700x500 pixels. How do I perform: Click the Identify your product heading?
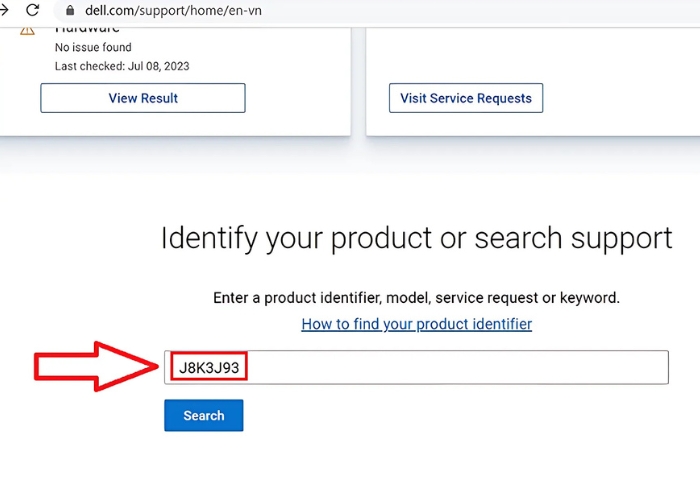tap(416, 238)
